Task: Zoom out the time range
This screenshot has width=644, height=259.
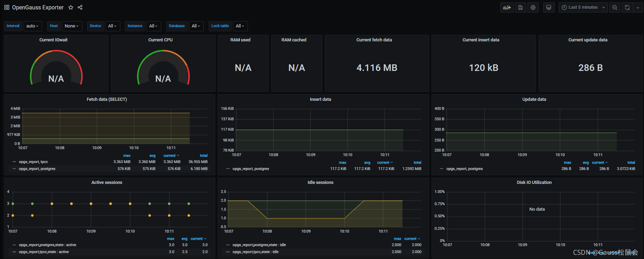Action: click(615, 7)
